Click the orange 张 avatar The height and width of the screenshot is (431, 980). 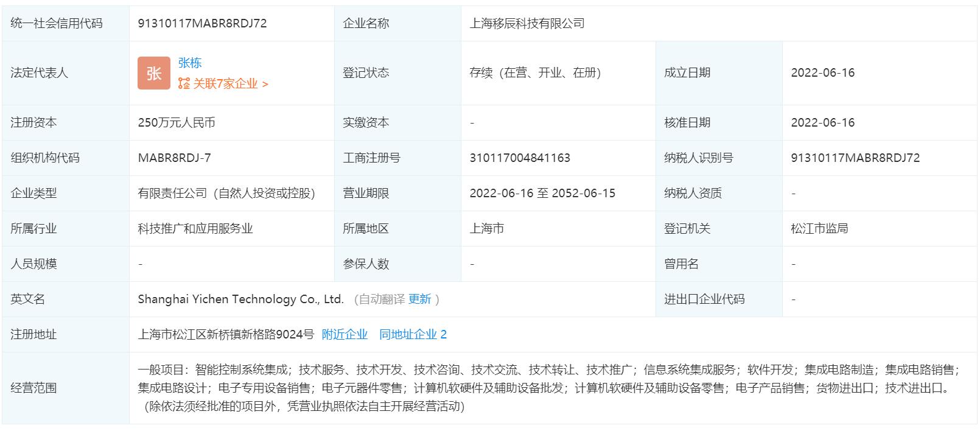[x=154, y=73]
